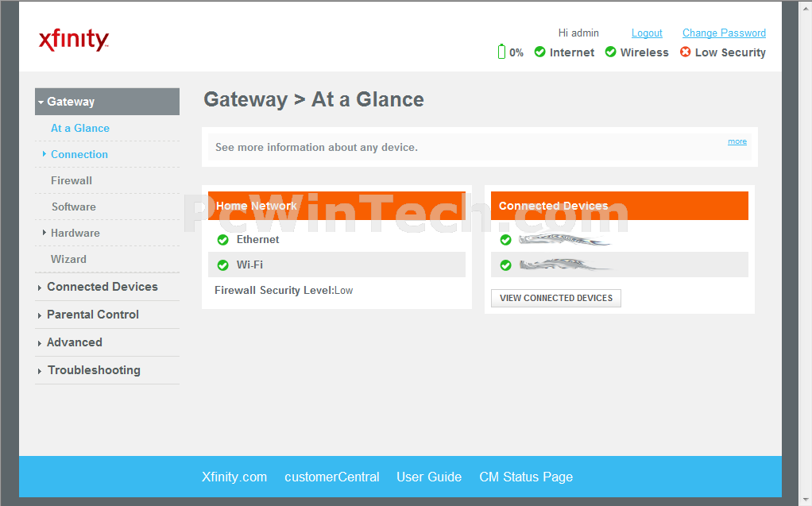
Task: Click the Logout link
Action: pos(647,33)
